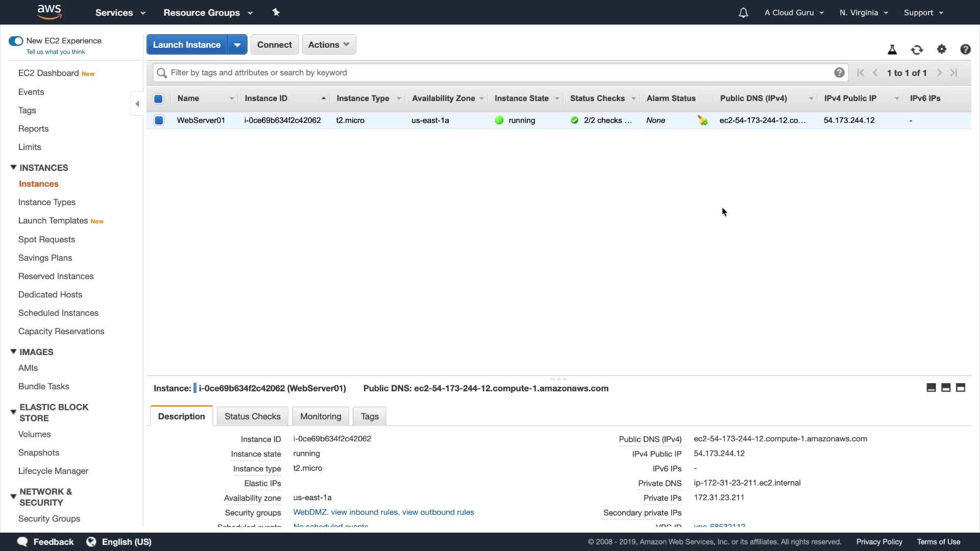Image resolution: width=980 pixels, height=551 pixels.
Task: Open the Launch Instance dropdown arrow
Action: 237,45
